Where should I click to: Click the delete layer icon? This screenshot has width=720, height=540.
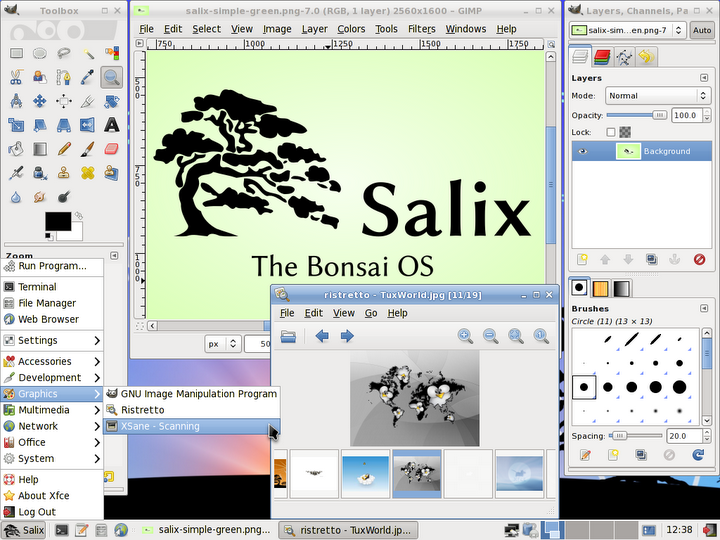tap(699, 259)
